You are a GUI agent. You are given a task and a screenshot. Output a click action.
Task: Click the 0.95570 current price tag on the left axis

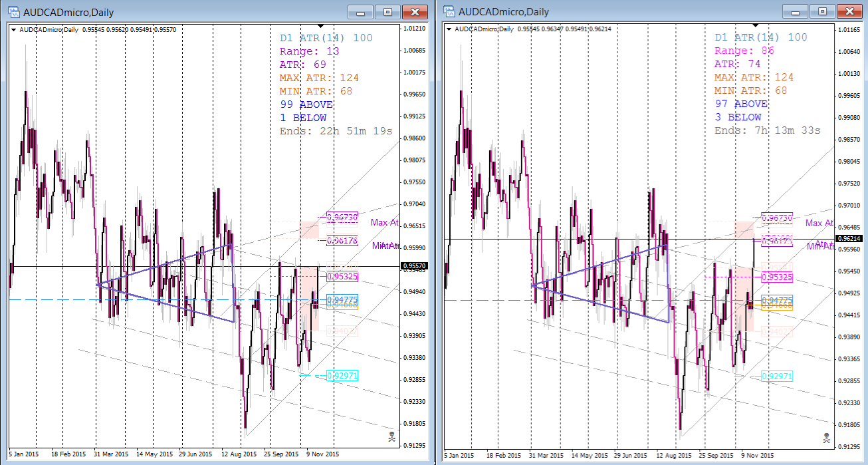pyautogui.click(x=415, y=266)
